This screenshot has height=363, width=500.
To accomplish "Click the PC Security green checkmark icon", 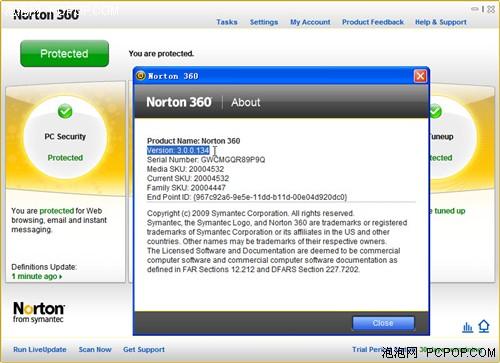I will click(65, 111).
